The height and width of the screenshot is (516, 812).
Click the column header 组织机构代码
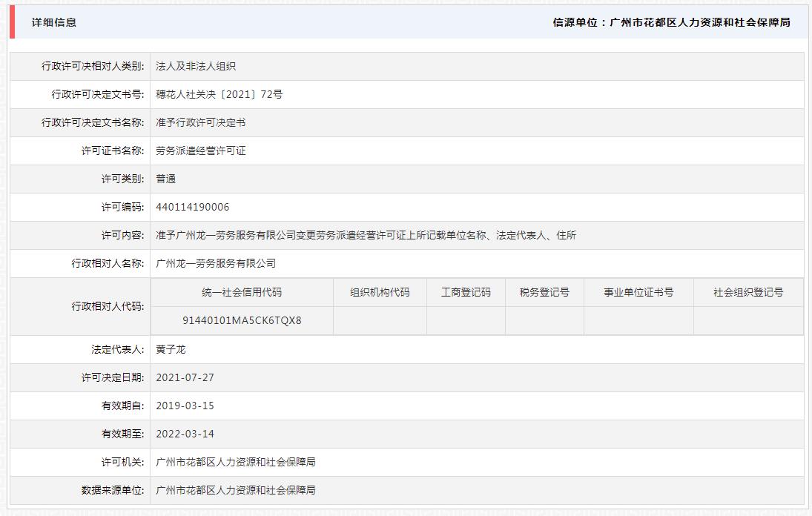(380, 292)
